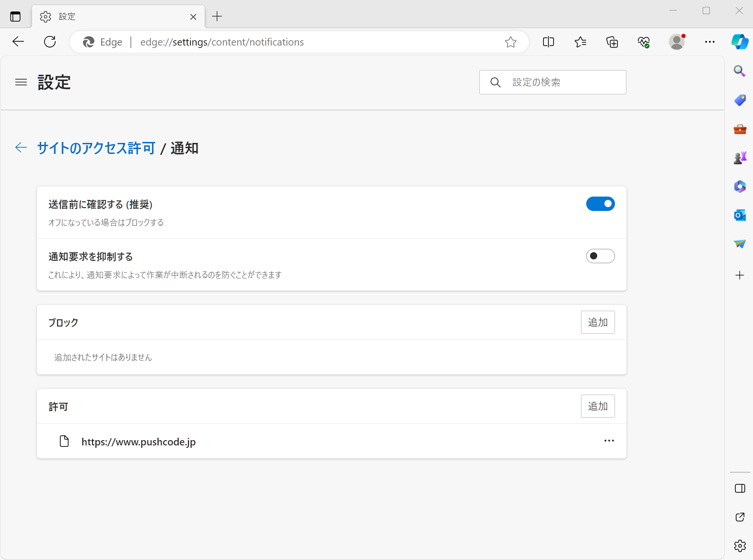Add a new sidebar app with plus
This screenshot has width=753, height=560.
tap(740, 275)
